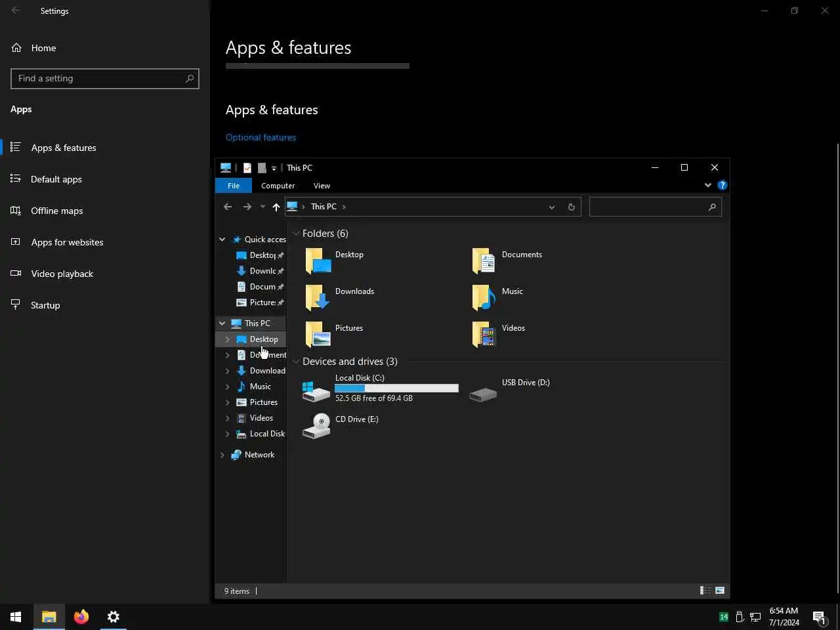
Task: Select Offline maps in Settings
Action: (x=105, y=211)
